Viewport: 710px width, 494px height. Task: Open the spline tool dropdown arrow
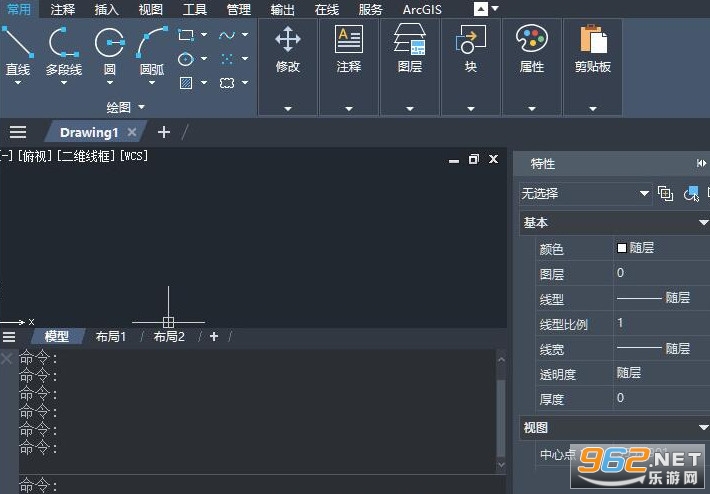245,35
